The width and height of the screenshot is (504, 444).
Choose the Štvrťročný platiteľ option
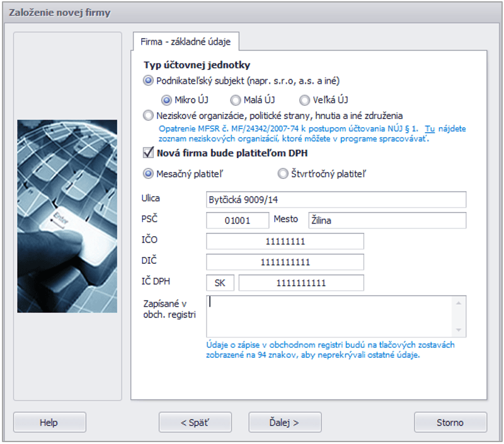(x=283, y=173)
